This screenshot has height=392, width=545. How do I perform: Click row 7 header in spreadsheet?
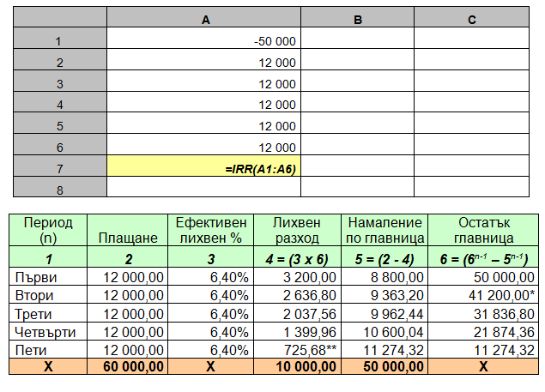click(x=58, y=166)
